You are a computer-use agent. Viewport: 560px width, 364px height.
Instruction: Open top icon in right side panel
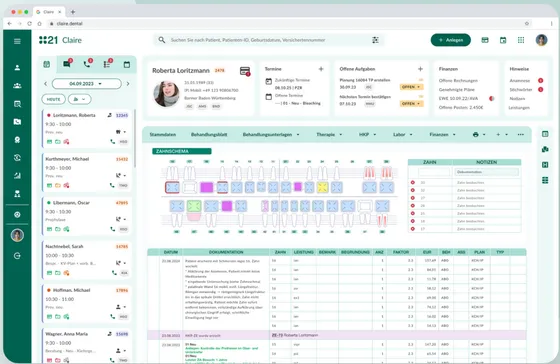pyautogui.click(x=545, y=134)
